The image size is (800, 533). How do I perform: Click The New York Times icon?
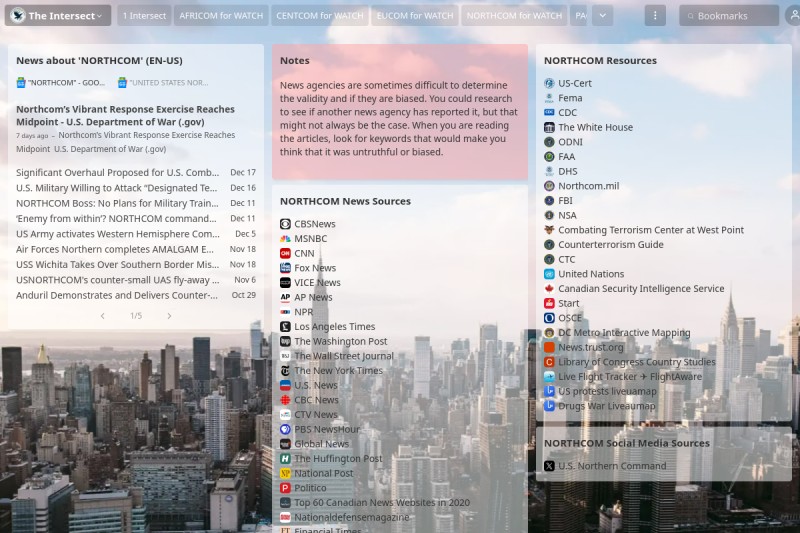[x=285, y=371]
